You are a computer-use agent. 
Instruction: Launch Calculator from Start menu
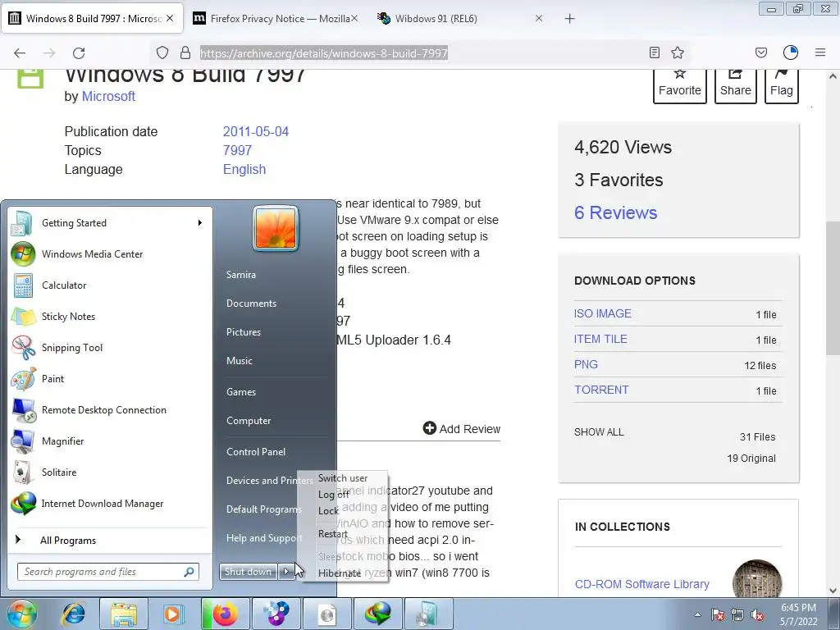coord(110,285)
